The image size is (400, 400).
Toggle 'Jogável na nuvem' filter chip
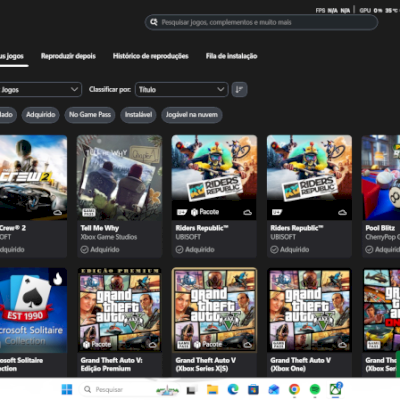pyautogui.click(x=192, y=115)
